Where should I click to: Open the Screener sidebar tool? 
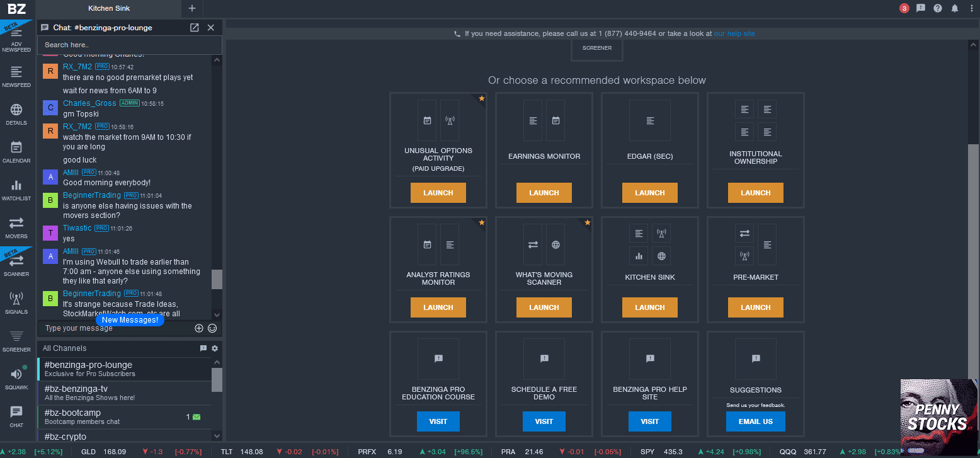coord(16,341)
